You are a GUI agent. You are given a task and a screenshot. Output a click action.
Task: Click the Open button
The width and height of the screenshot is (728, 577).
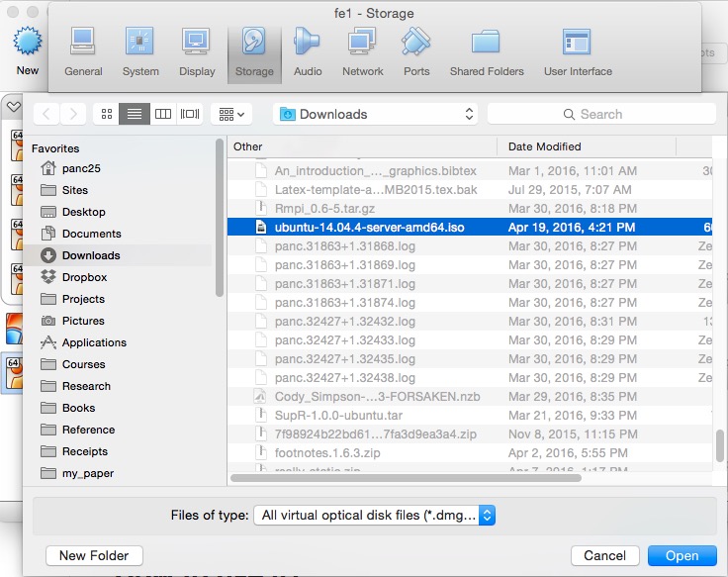682,555
